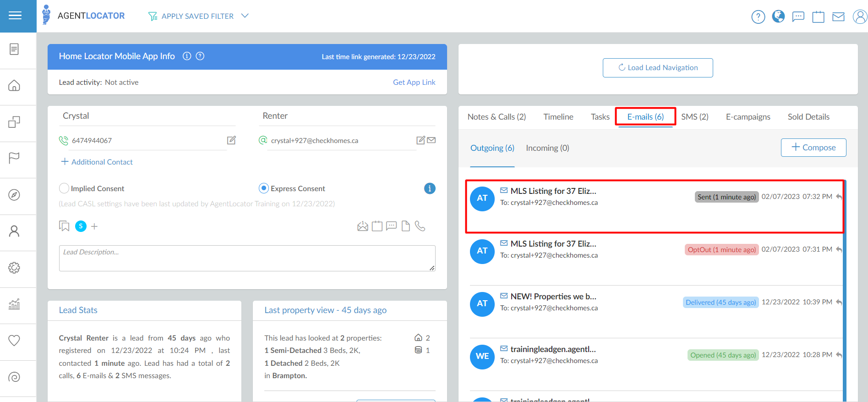Show the Outgoing (6) emails

492,148
